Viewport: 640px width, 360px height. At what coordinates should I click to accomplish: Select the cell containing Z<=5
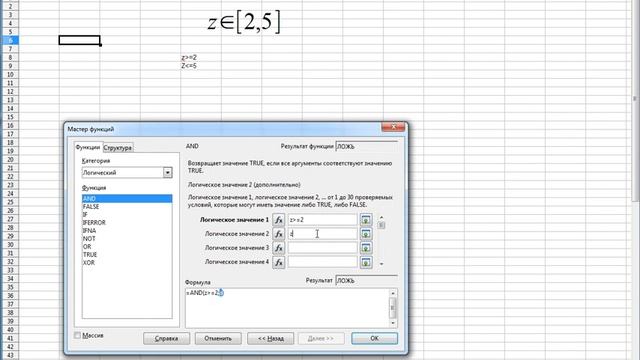201,66
